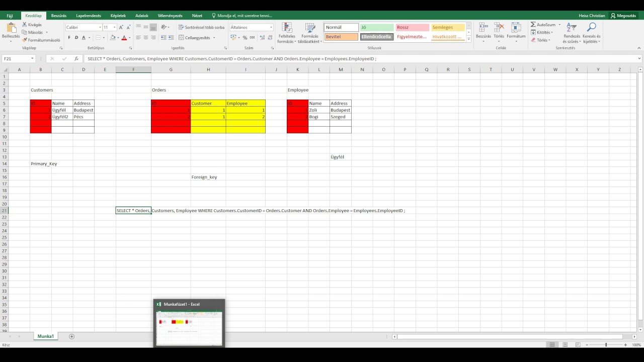Toggle underline A formatting
644x362 pixels.
[84, 38]
